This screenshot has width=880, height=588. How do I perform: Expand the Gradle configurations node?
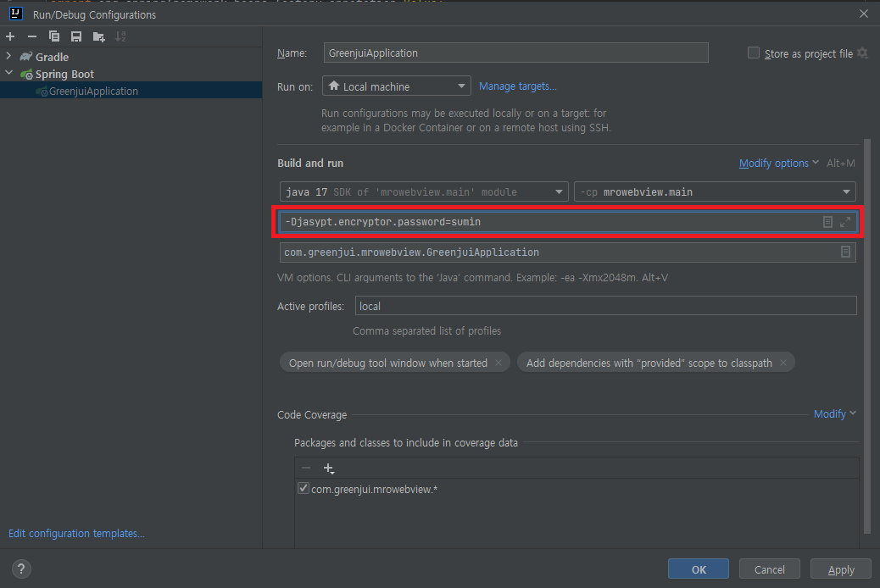[x=8, y=56]
